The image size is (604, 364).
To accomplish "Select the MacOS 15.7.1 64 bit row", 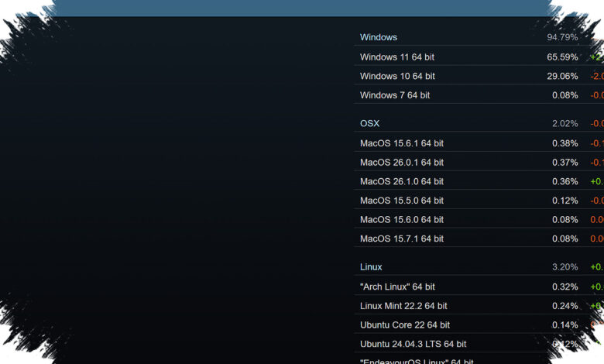I will tap(479, 239).
